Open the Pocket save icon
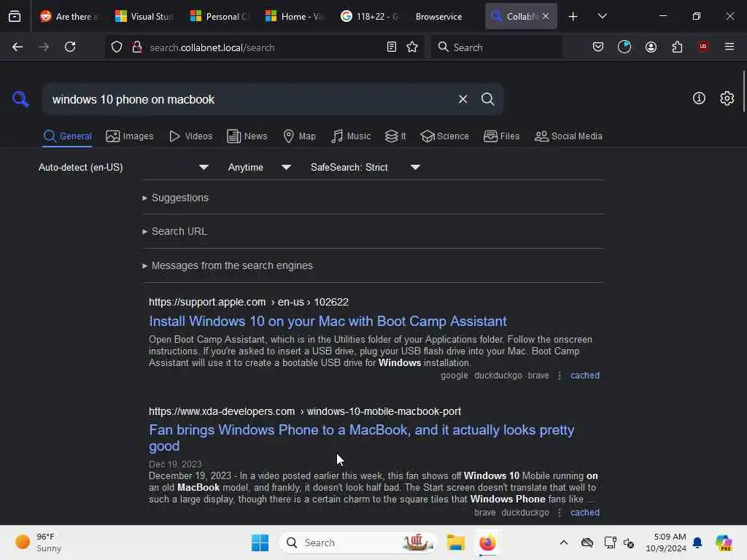The width and height of the screenshot is (747, 560). (598, 47)
